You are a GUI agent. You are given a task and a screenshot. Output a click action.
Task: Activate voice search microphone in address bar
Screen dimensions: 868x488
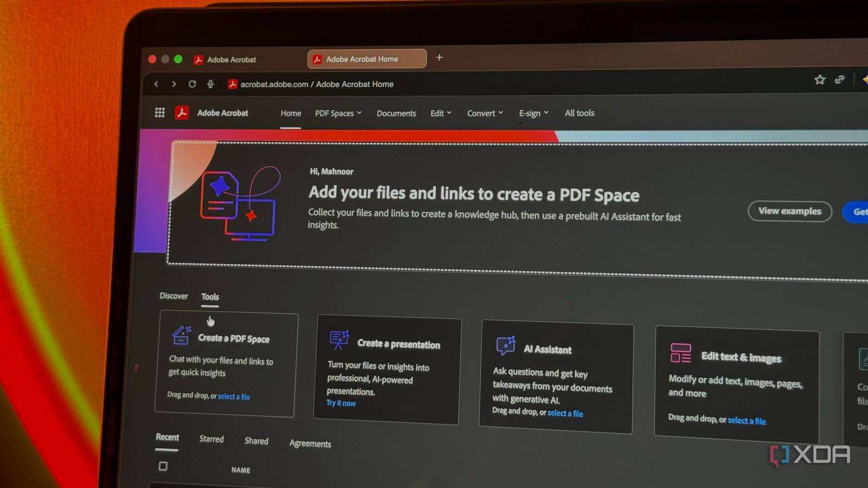pos(210,84)
